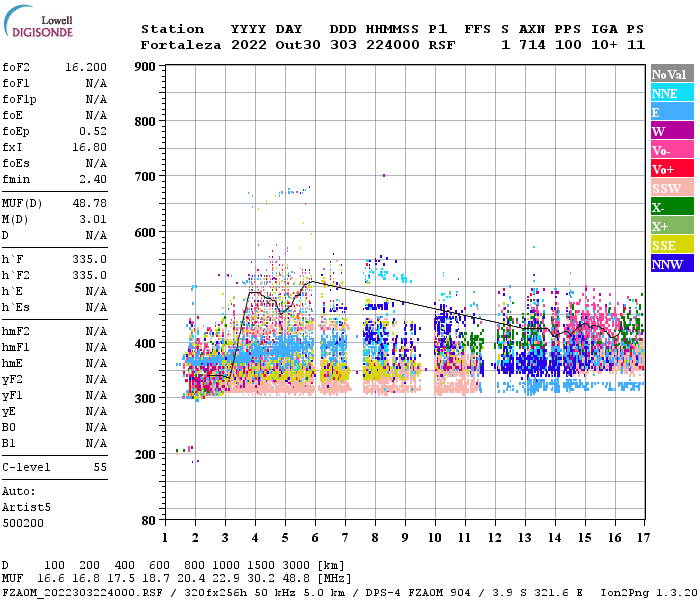Image resolution: width=700 pixels, height=600 pixels.
Task: Click the DPS-4 instrument label
Action: click(383, 593)
